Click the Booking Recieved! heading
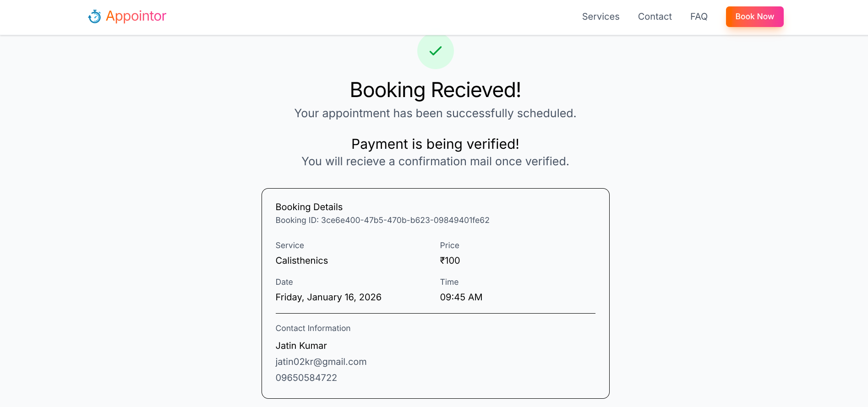The image size is (868, 407). coord(435,90)
